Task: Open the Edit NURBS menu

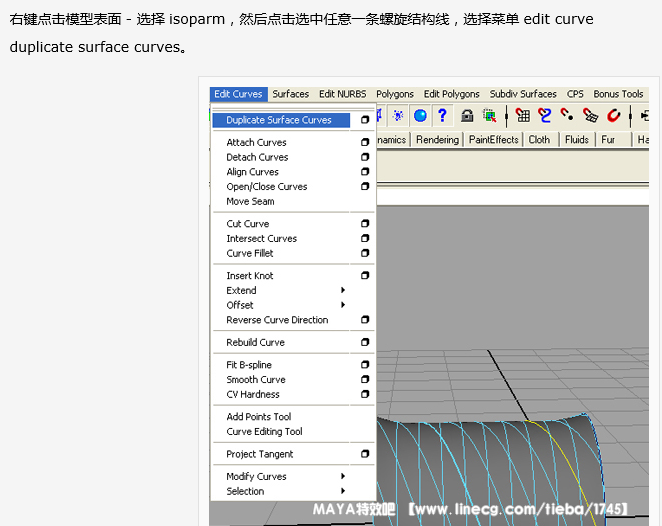Action: (x=340, y=94)
